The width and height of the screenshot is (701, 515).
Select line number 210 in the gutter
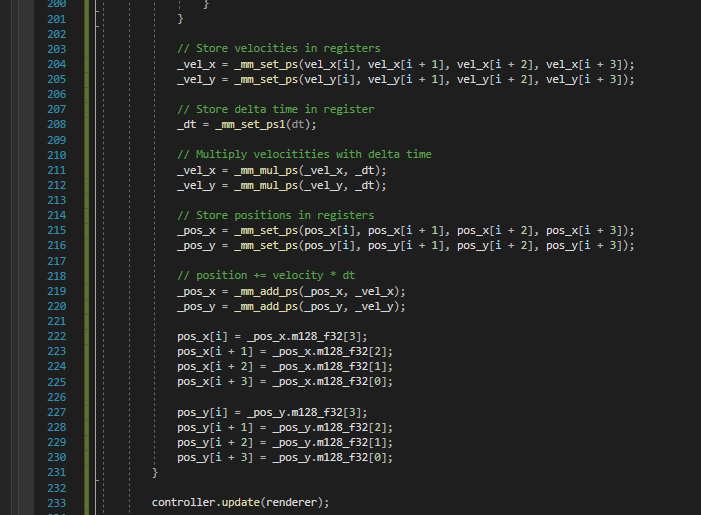[57, 155]
